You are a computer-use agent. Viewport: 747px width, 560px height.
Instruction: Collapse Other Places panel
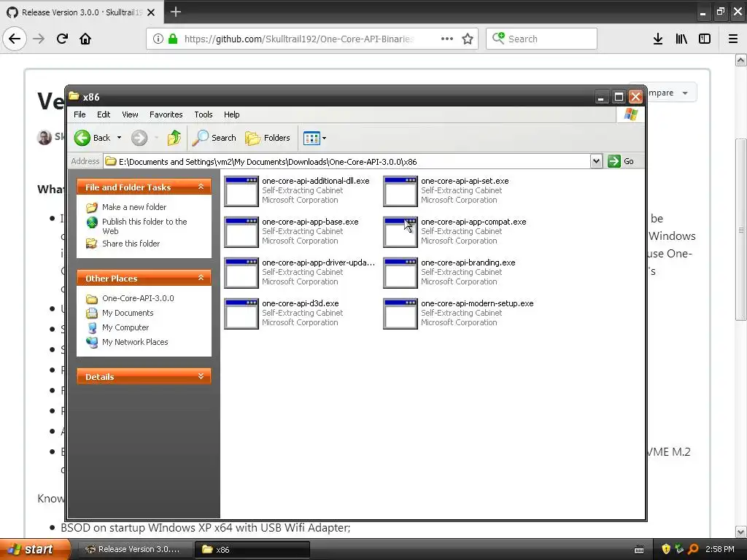click(201, 278)
